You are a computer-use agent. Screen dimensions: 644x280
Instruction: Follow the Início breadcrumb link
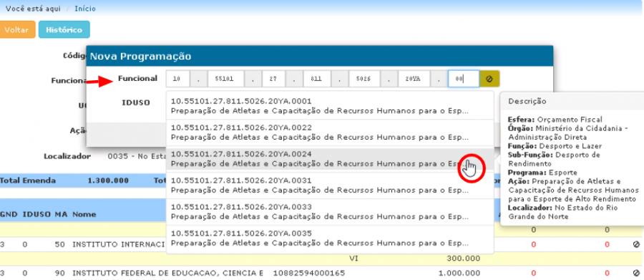pos(85,9)
